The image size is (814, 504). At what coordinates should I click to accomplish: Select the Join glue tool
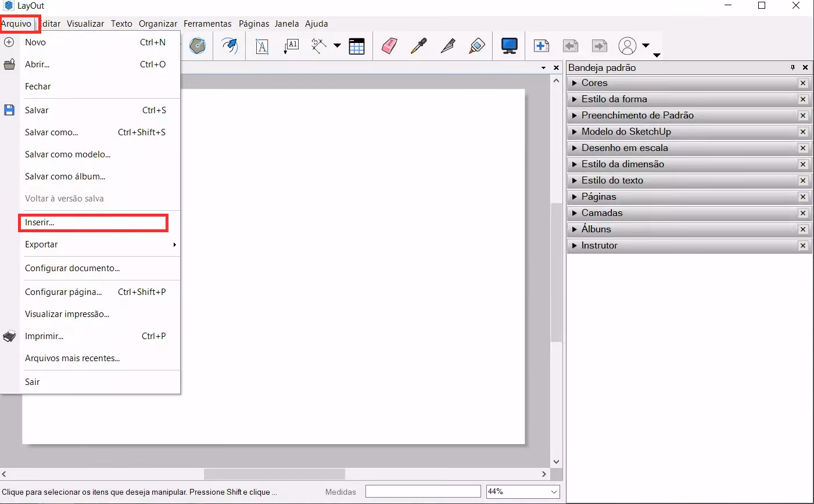click(477, 46)
